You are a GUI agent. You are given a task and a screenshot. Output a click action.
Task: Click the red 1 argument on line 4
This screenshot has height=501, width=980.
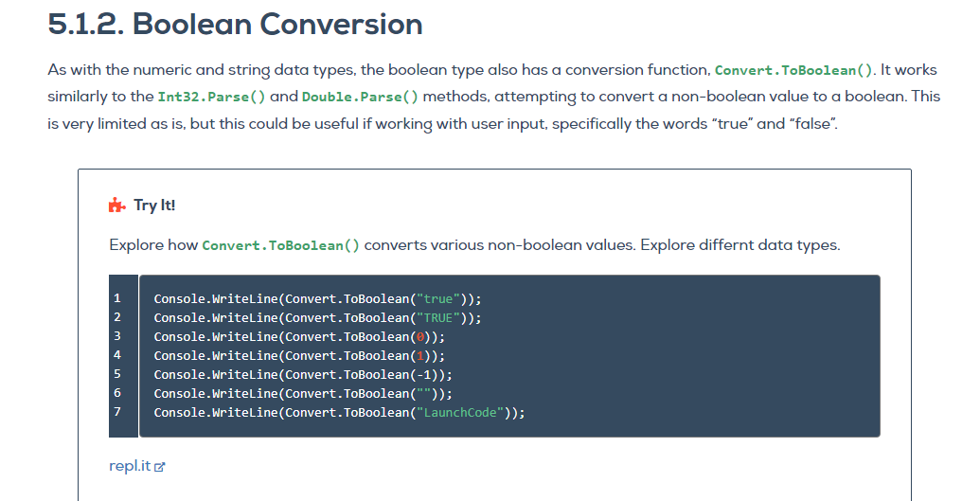point(420,355)
